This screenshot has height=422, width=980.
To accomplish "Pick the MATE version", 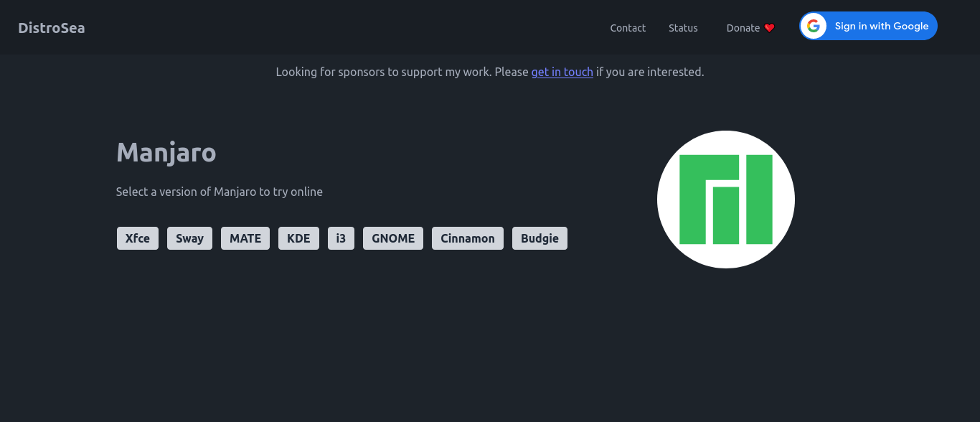I will 245,238.
